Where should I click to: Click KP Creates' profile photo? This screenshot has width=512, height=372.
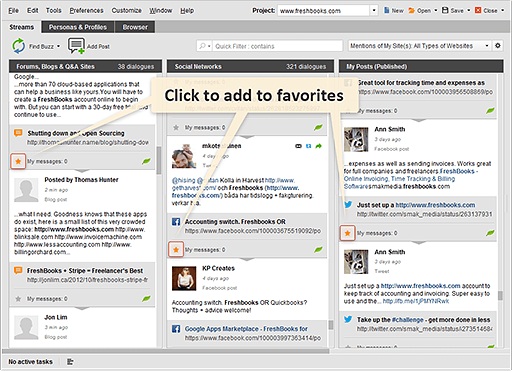(184, 279)
